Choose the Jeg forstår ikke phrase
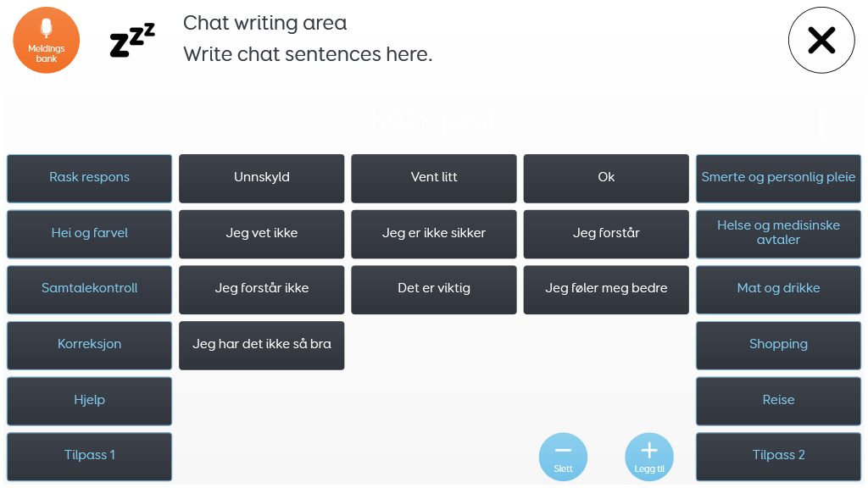Viewport: 868px width, 488px height. [262, 290]
